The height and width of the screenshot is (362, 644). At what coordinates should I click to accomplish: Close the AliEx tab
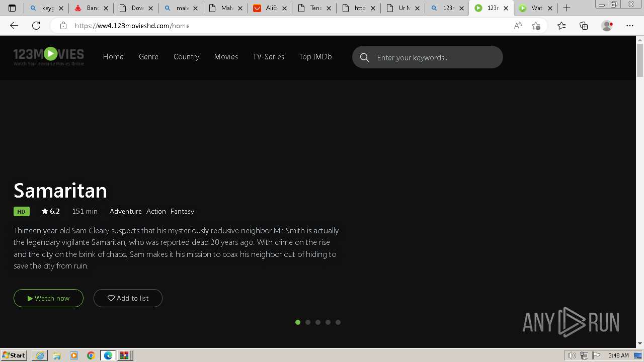click(x=284, y=8)
